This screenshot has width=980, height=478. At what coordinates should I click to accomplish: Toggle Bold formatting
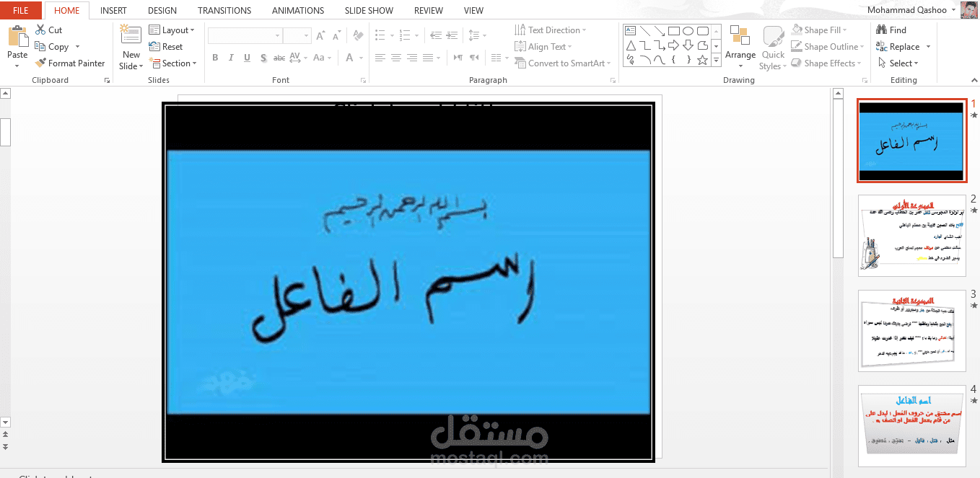point(215,58)
